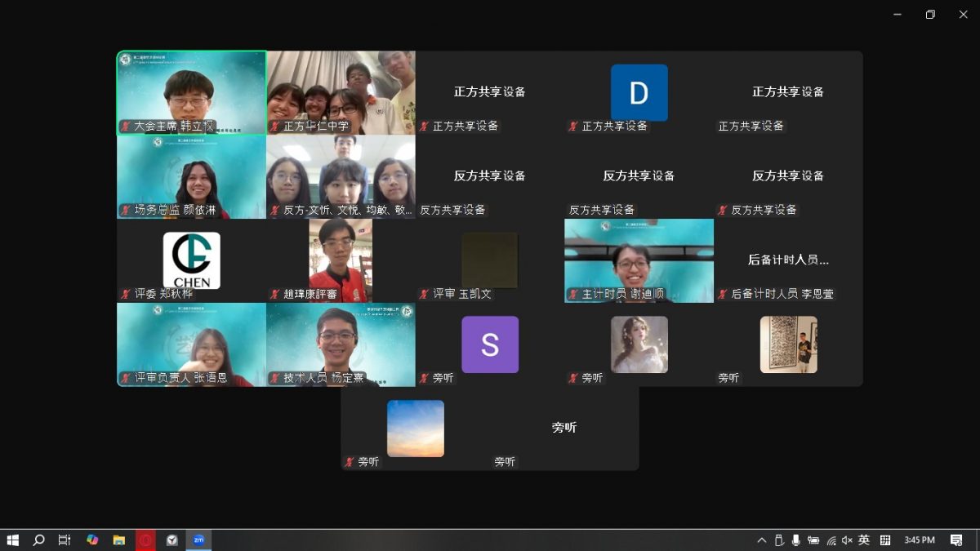Click the mic icon on 正方华仁中学 tile

(x=275, y=126)
